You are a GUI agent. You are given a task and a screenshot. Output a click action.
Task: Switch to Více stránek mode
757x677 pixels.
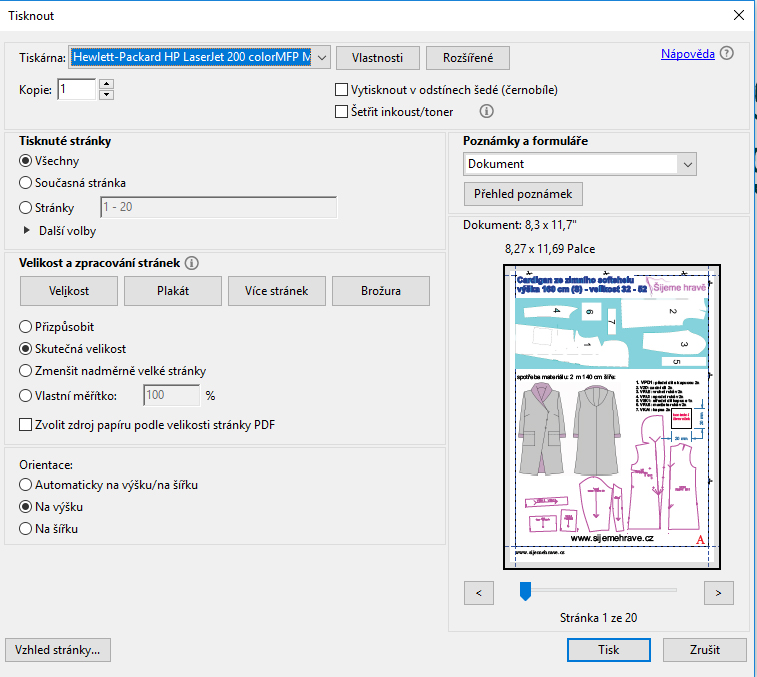(x=277, y=291)
